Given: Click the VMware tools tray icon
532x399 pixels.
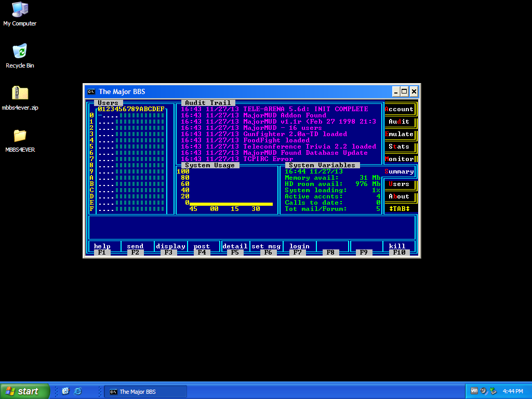Looking at the screenshot, I should click(474, 391).
